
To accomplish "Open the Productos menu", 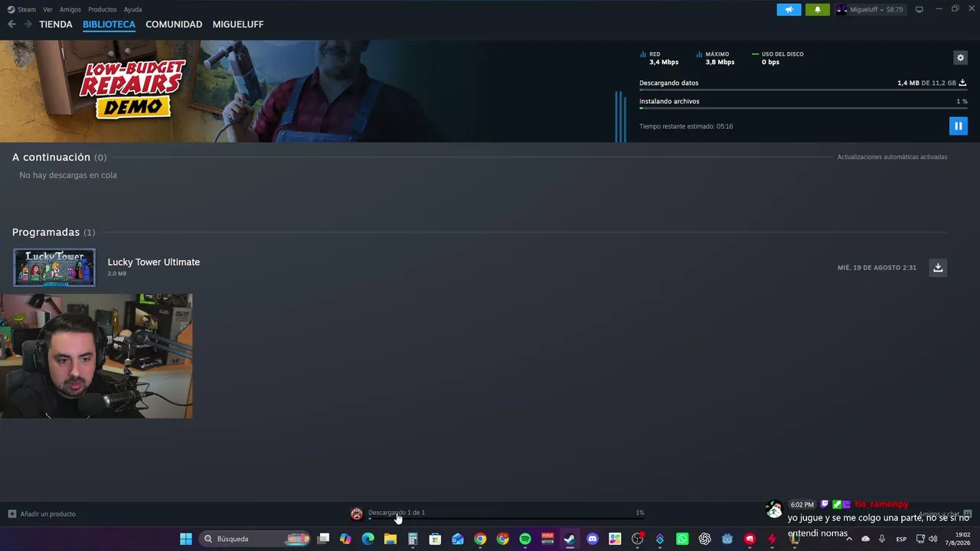I will click(x=103, y=10).
